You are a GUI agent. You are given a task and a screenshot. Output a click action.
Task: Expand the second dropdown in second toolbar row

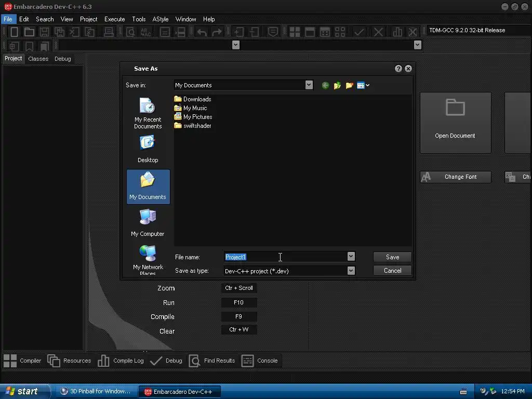pyautogui.click(x=418, y=45)
